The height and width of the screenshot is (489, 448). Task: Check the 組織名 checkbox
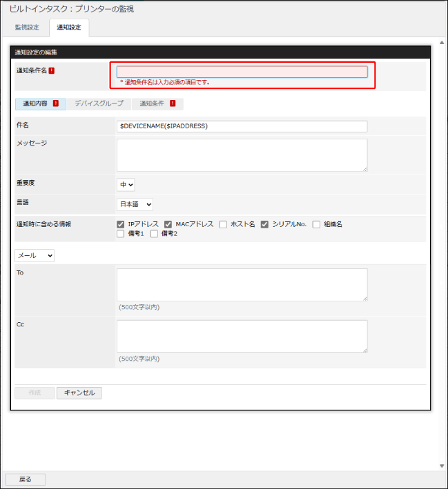click(x=316, y=224)
